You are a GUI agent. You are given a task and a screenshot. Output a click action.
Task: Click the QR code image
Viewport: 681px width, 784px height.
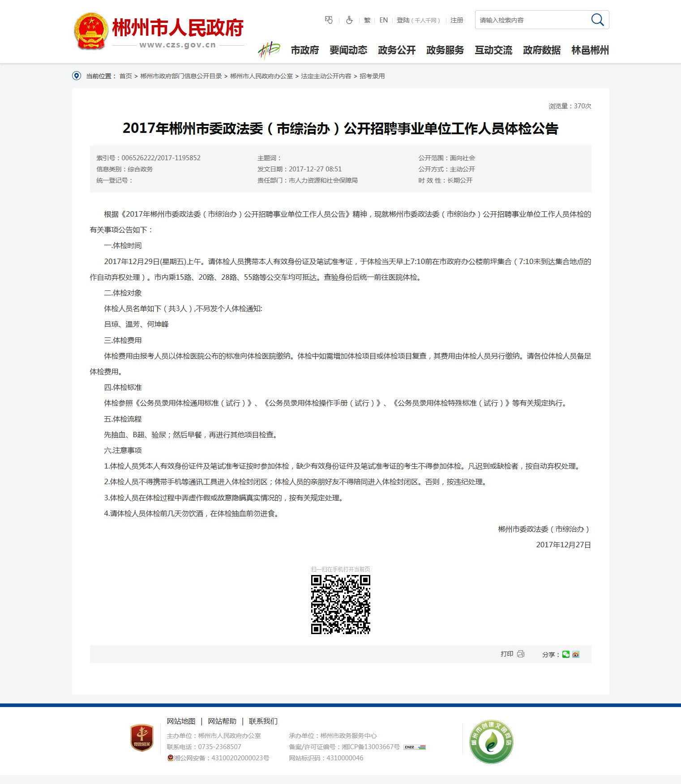point(341,605)
